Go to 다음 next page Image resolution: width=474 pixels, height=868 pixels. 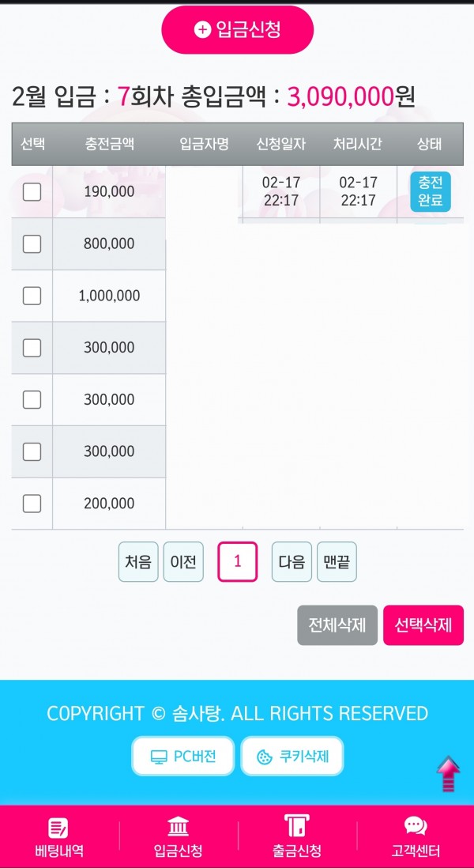pyautogui.click(x=292, y=562)
